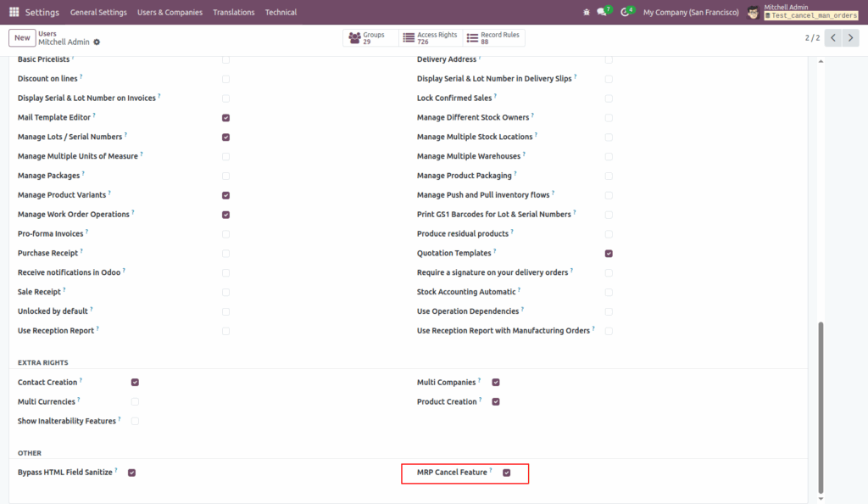The height and width of the screenshot is (504, 868).
Task: Click the Mitchell Admin avatar
Action: [x=753, y=13]
